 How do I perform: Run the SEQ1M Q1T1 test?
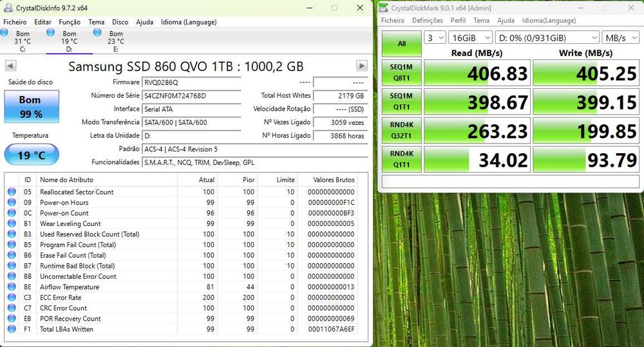[x=402, y=102]
